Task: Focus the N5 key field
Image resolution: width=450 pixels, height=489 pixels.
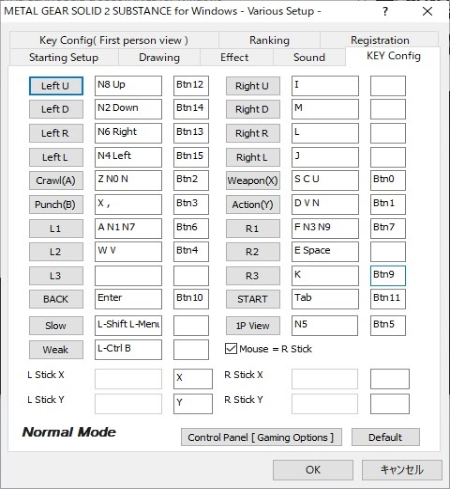Action: tap(325, 325)
